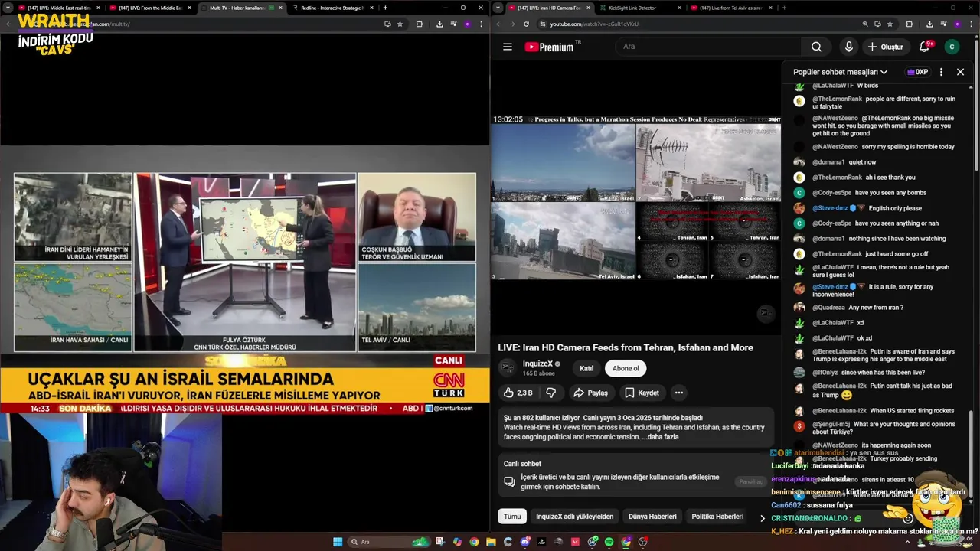
Task: Click the YouTube search input field
Action: point(708,47)
